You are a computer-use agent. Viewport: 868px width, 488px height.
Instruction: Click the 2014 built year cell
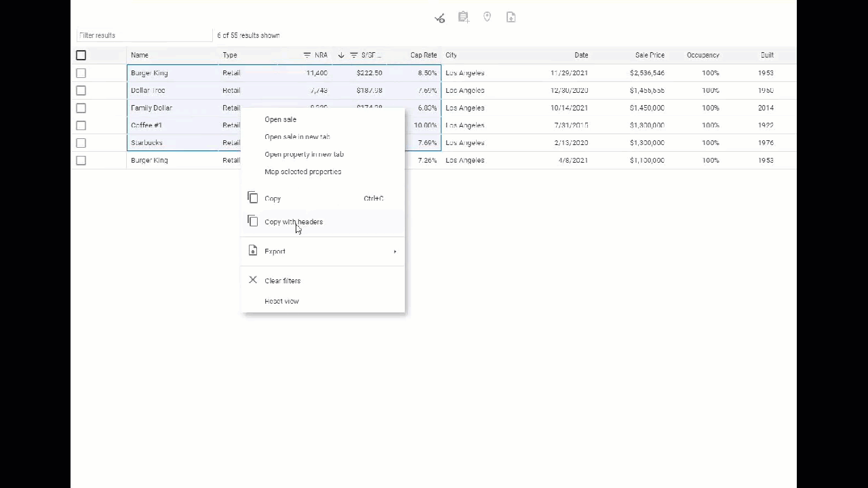point(766,108)
